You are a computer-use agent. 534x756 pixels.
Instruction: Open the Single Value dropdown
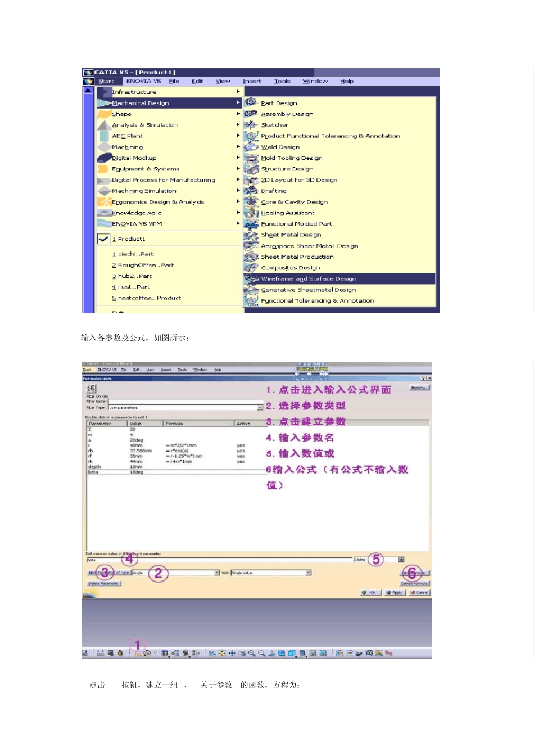coord(309,573)
